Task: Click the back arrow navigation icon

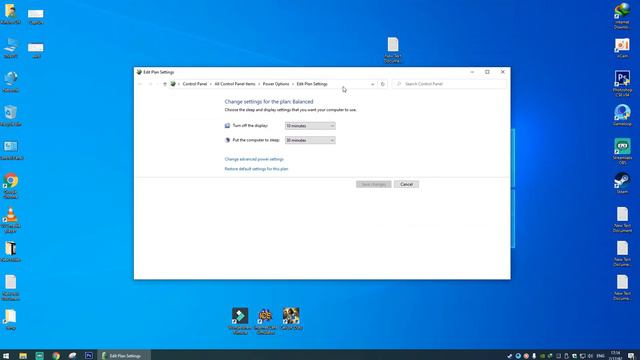Action: click(x=140, y=84)
